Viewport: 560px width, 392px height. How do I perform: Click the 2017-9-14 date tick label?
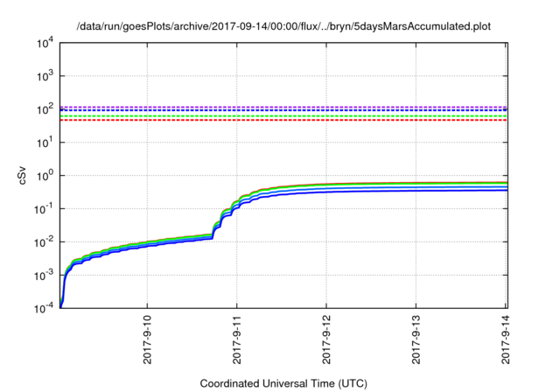pos(506,339)
